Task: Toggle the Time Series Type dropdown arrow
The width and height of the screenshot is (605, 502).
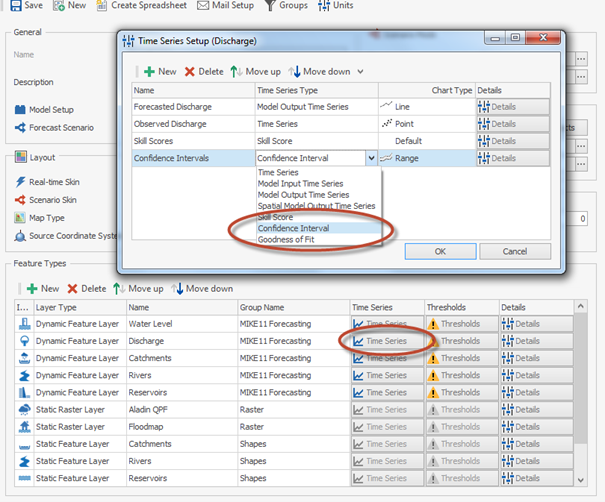Action: click(x=371, y=158)
